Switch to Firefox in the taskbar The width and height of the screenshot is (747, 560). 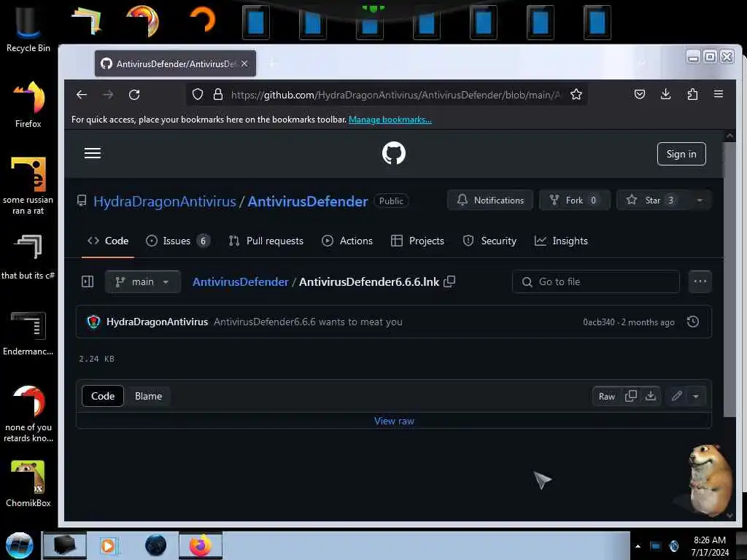click(201, 545)
